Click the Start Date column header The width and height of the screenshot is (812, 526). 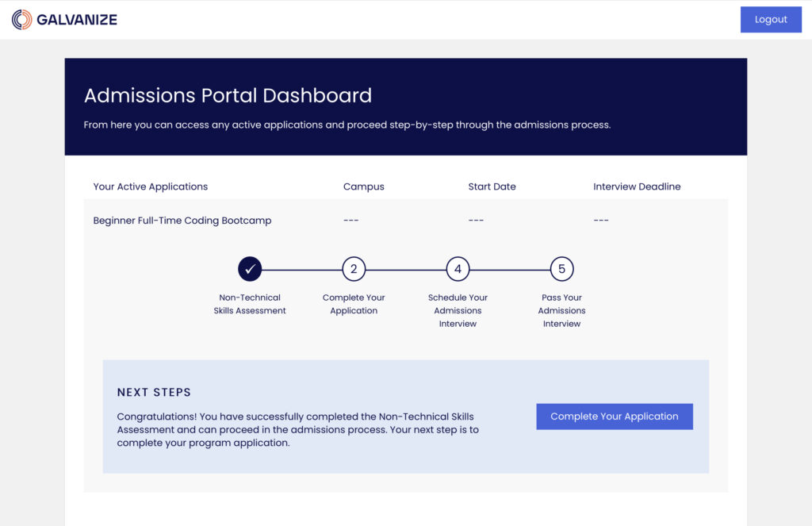tap(492, 186)
